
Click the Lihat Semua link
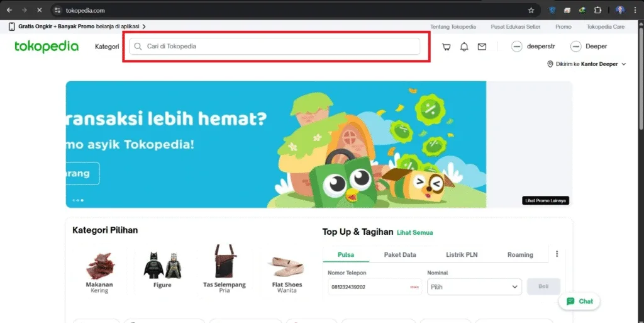tap(414, 232)
